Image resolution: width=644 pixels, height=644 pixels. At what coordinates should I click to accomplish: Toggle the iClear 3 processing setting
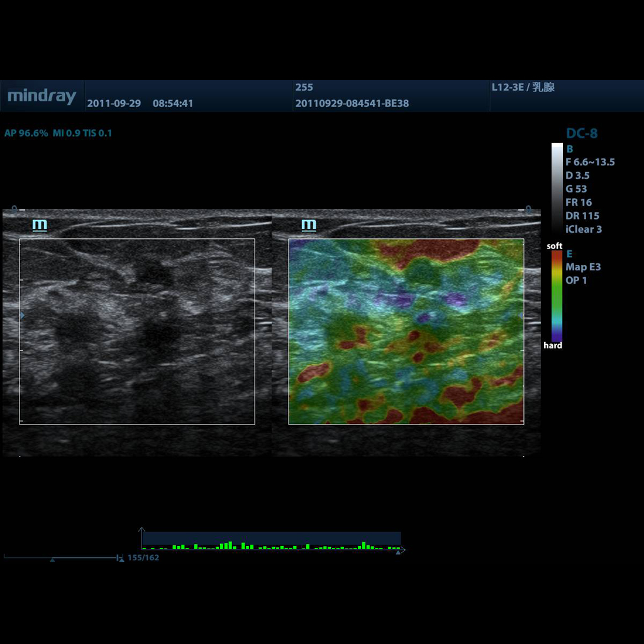[x=584, y=230]
